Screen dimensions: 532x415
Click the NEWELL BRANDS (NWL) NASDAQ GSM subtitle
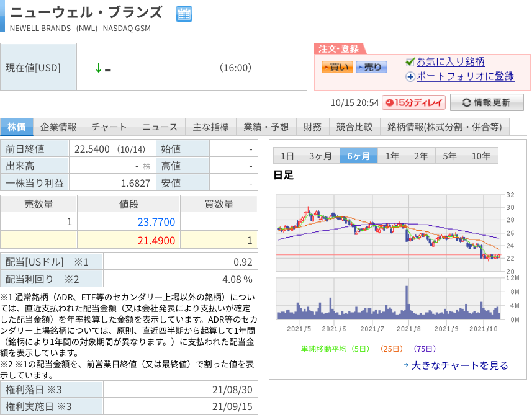[x=80, y=28]
